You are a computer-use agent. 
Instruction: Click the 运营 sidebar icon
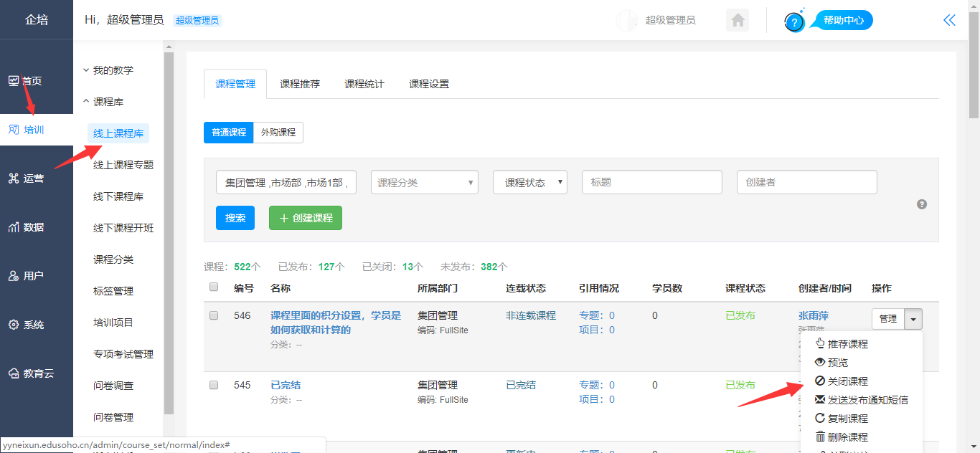tap(14, 178)
